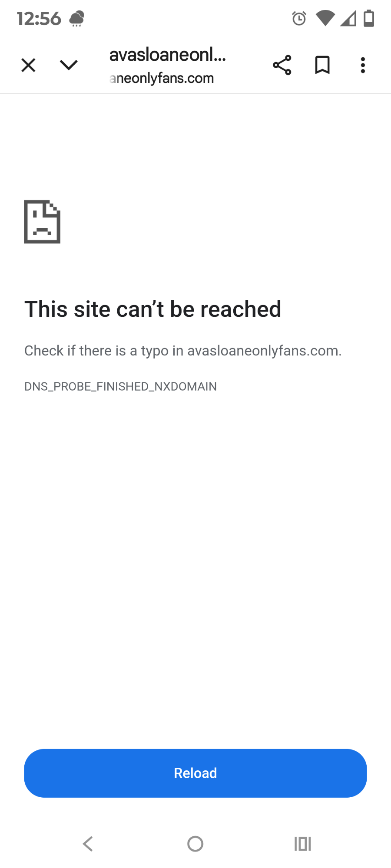The width and height of the screenshot is (391, 868).
Task: Tap the 12:56 clock in status bar
Action: tap(39, 19)
